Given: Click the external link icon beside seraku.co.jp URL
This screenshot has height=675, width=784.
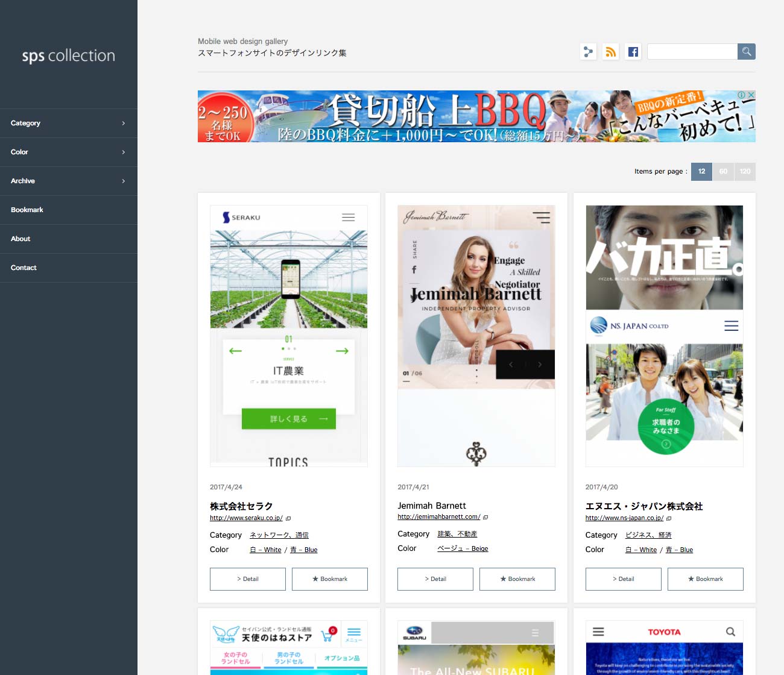Looking at the screenshot, I should 288,518.
